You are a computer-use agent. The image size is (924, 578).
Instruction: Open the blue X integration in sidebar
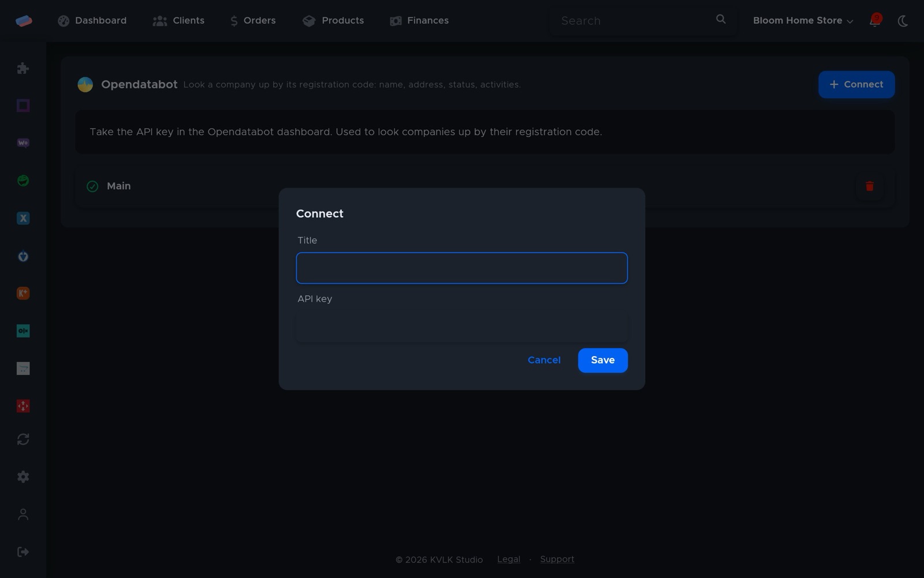click(23, 218)
